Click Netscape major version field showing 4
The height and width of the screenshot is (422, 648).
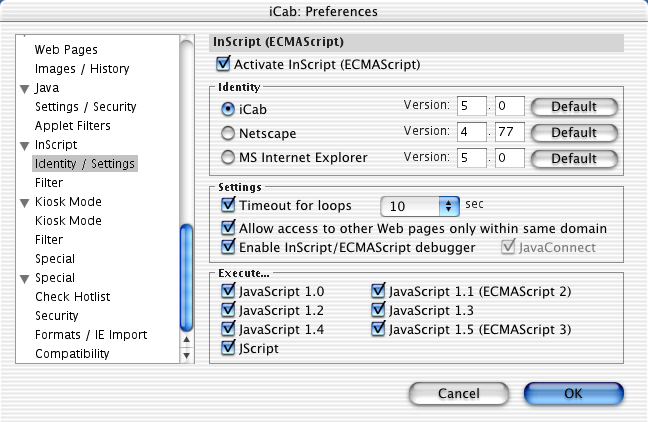click(472, 132)
